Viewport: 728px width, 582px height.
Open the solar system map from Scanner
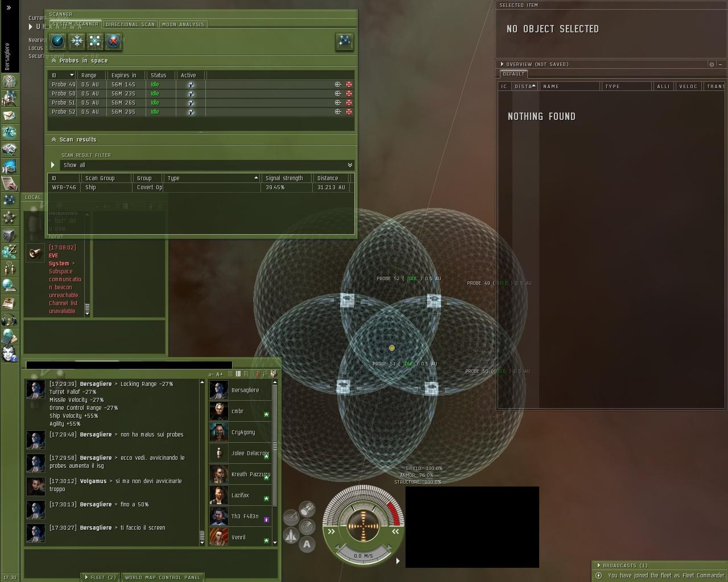(344, 41)
